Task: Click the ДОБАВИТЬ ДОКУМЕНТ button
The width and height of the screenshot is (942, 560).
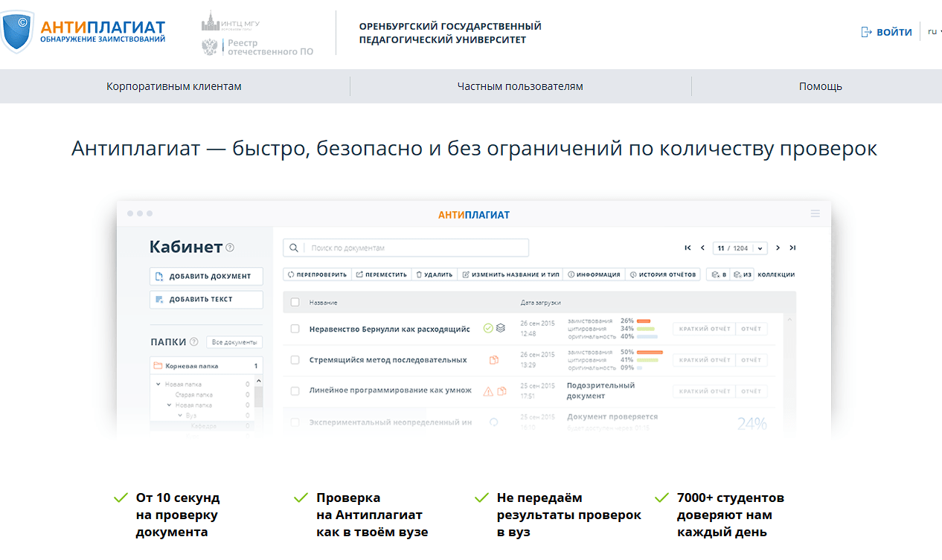Action: (x=206, y=276)
